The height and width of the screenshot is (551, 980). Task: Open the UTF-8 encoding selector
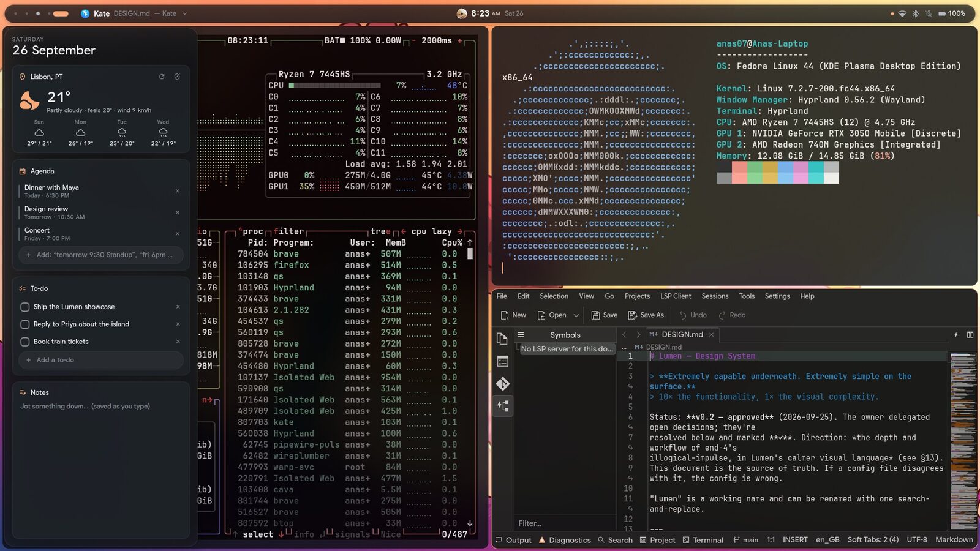[x=917, y=539]
